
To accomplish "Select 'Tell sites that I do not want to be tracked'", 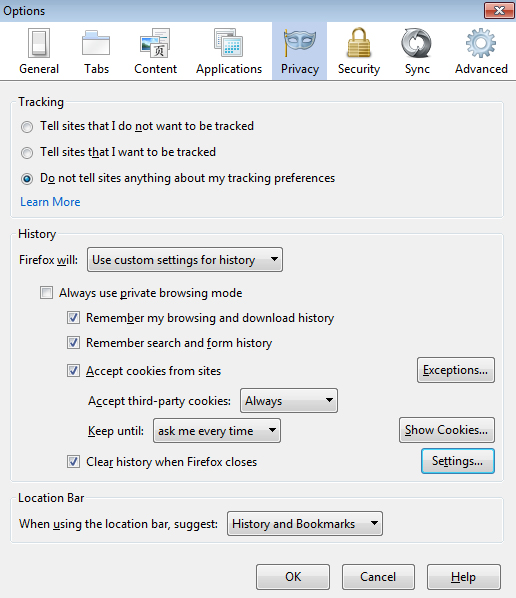I will (x=27, y=127).
